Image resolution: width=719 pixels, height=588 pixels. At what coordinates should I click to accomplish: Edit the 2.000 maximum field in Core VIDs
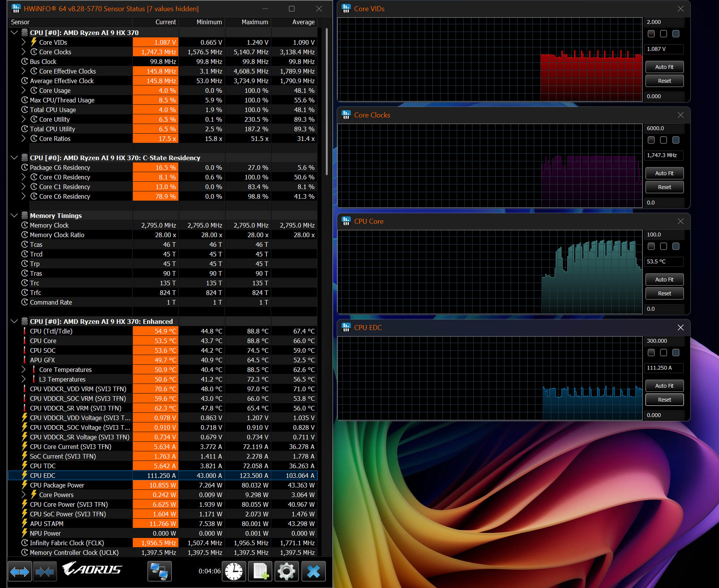tap(664, 22)
